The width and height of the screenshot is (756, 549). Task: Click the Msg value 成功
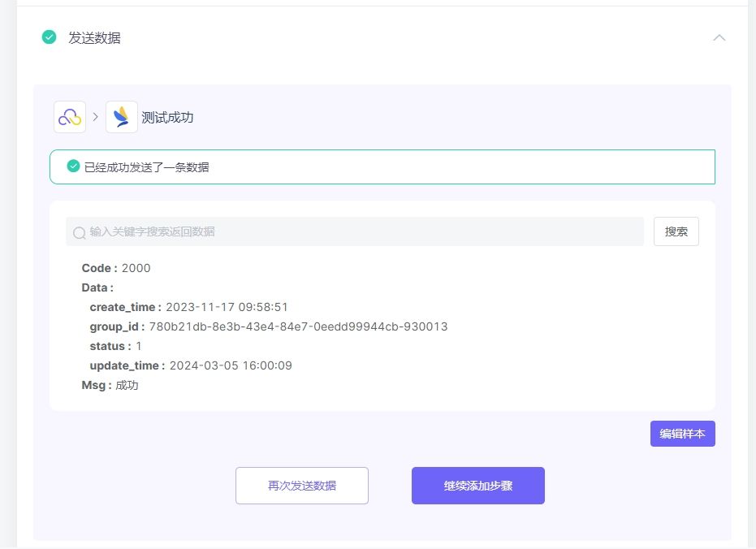click(127, 385)
